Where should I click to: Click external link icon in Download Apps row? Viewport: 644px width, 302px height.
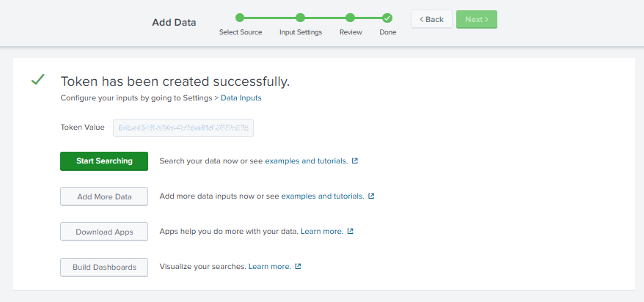click(351, 231)
